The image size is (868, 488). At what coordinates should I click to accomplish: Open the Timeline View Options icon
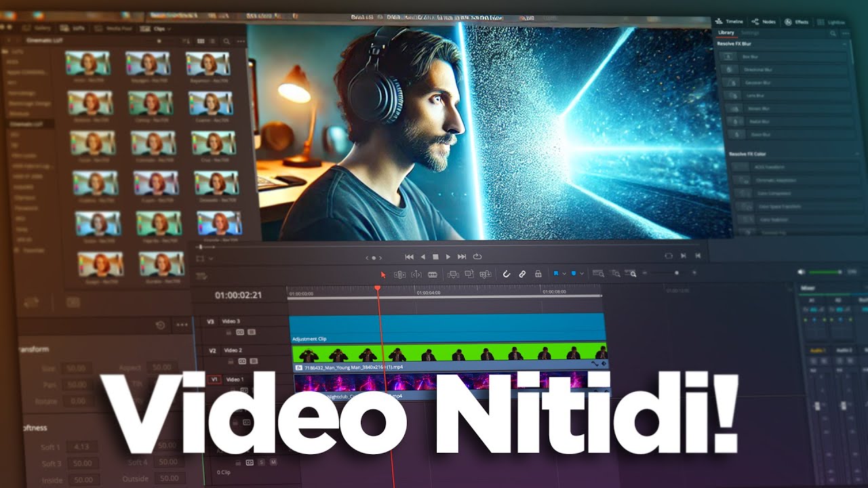[x=201, y=277]
